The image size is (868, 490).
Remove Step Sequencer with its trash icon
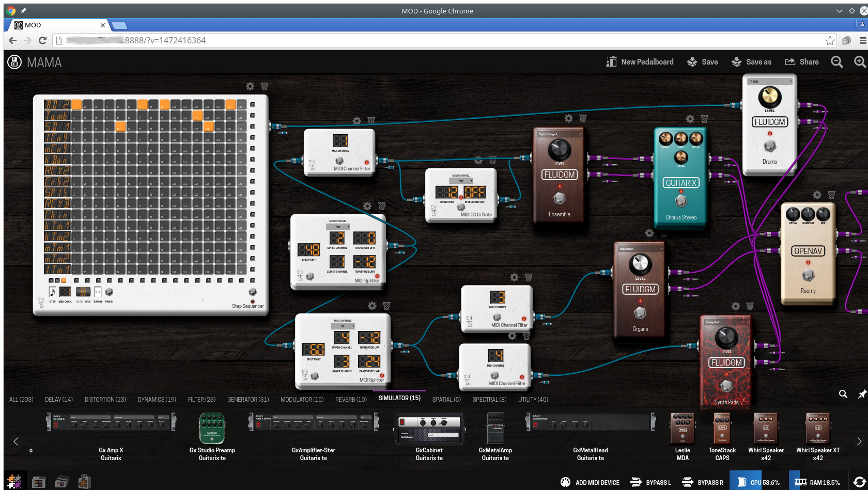point(265,86)
